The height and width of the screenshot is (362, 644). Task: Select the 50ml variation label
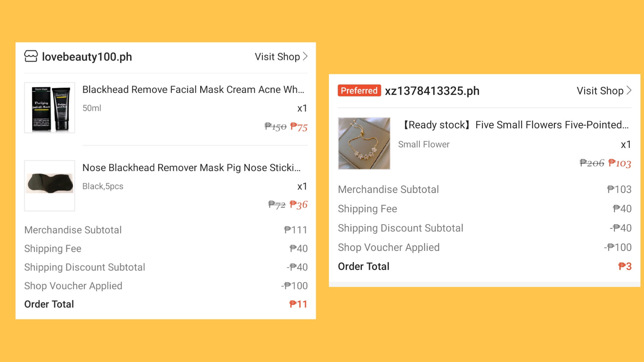[92, 108]
